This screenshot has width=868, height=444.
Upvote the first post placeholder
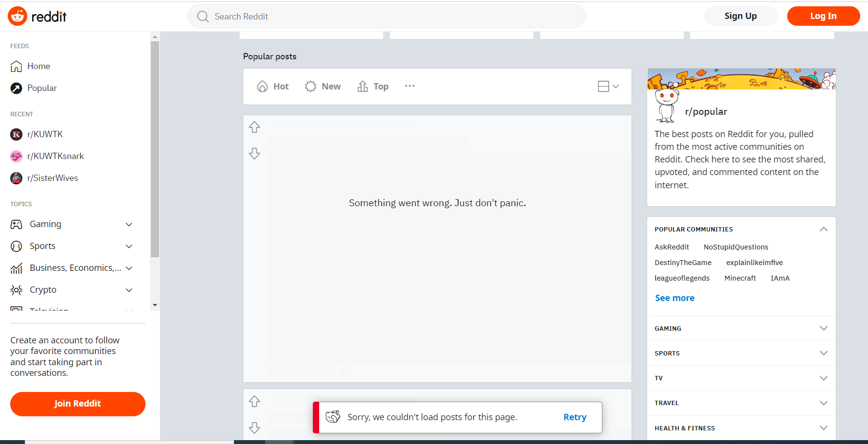point(254,127)
